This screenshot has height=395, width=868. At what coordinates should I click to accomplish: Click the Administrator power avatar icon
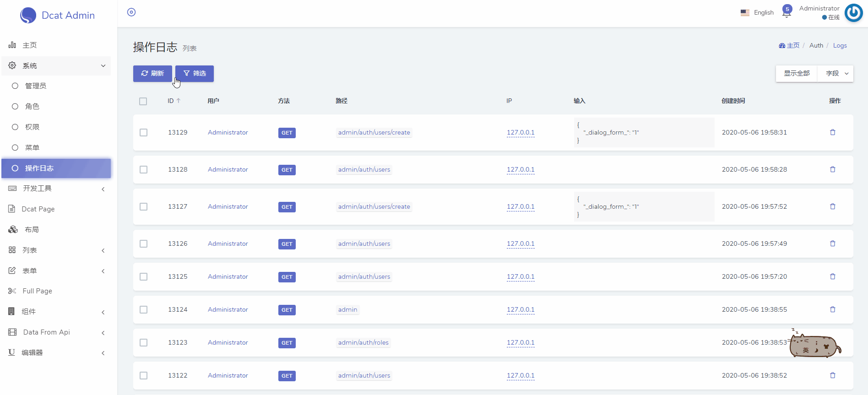tap(853, 13)
